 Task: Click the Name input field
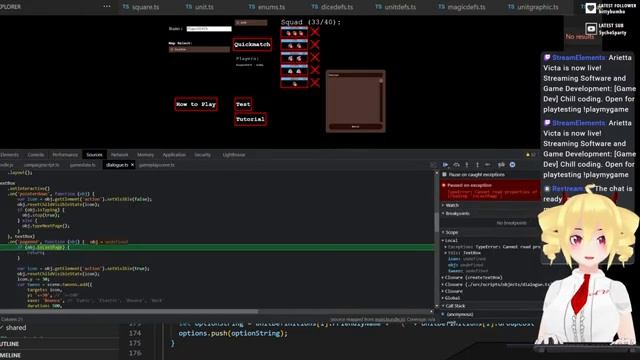click(209, 29)
